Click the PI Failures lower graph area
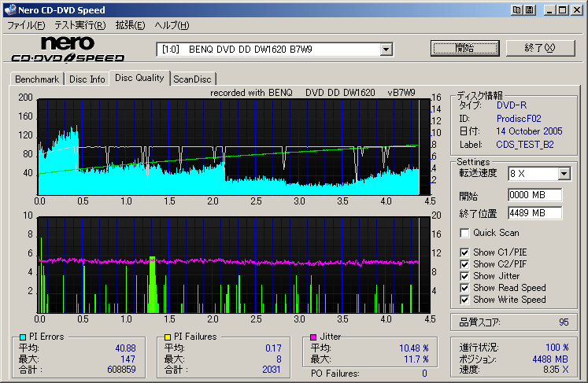Viewport: 588px width, 383px height. [234, 264]
